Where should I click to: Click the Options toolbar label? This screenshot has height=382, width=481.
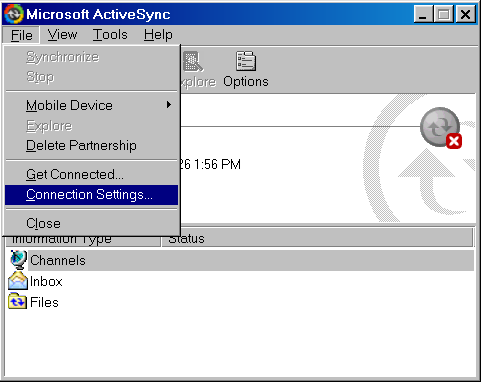point(246,82)
